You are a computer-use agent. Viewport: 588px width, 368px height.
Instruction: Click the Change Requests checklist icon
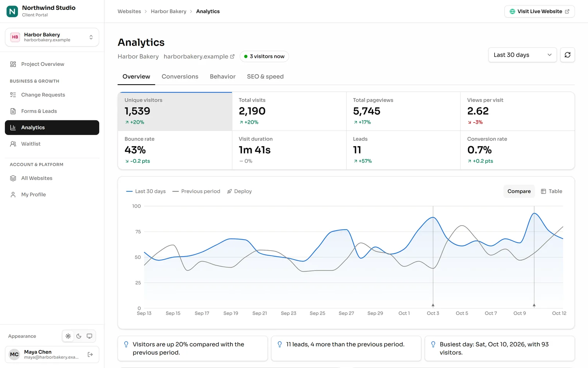pyautogui.click(x=13, y=95)
